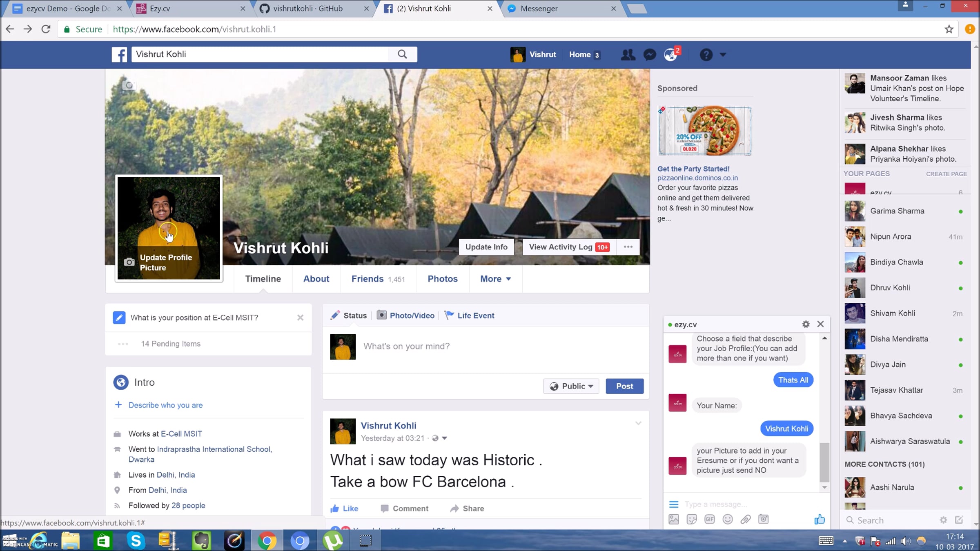Open chat sidebar options gear
980x551 pixels.
pos(943,520)
